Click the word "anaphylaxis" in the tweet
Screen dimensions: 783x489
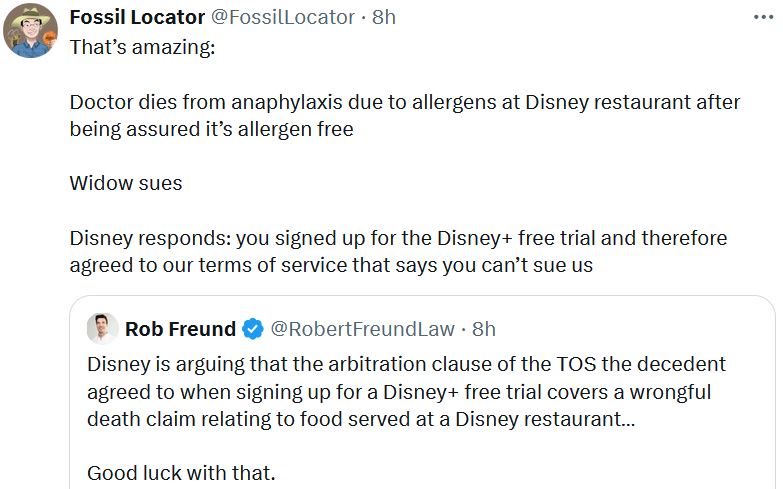coord(294,103)
